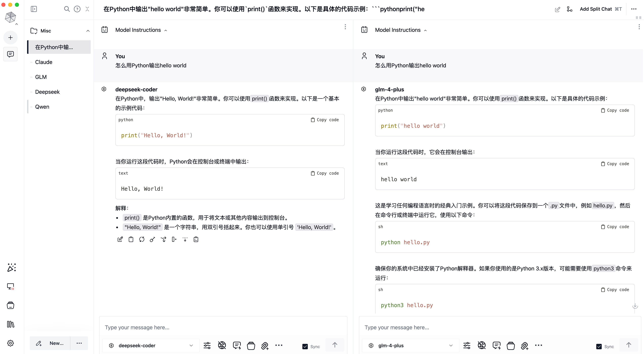Regenerate the deepseek-coder reply

coord(142,239)
